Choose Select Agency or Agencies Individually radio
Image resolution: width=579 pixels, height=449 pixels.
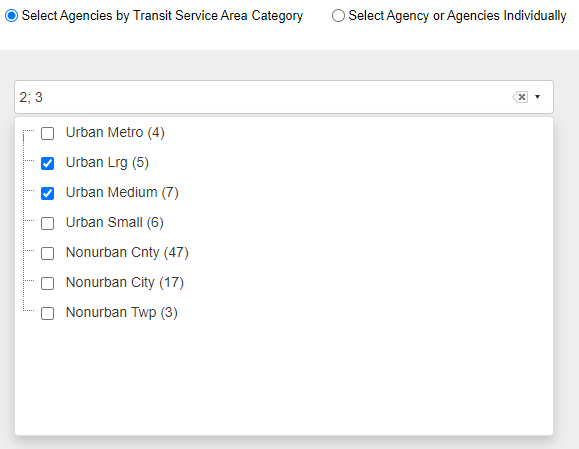338,16
